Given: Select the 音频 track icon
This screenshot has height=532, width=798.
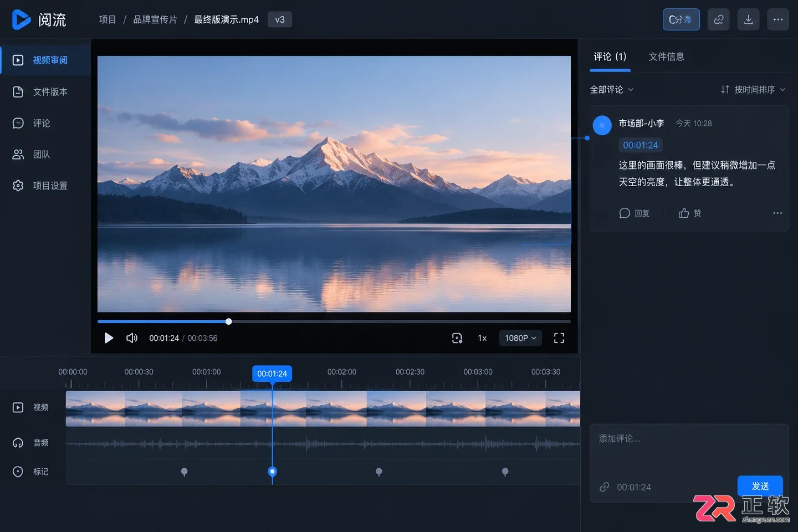Looking at the screenshot, I should coord(18,443).
